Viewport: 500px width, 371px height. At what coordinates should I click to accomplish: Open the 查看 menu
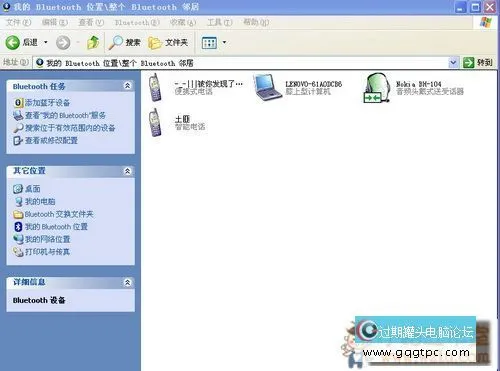pos(91,22)
